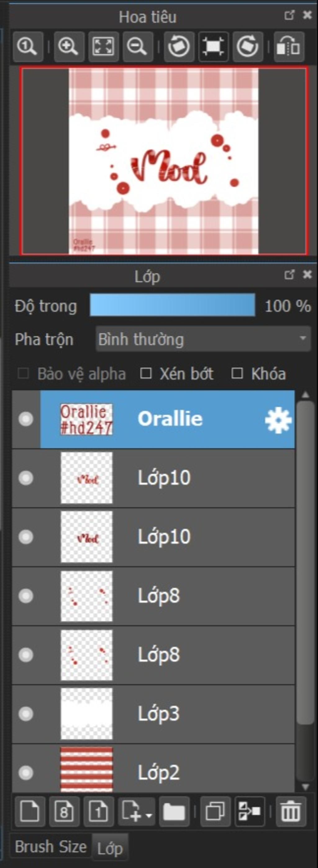Create a new 8-bit layer
Image resolution: width=318 pixels, height=868 pixels.
click(x=64, y=812)
